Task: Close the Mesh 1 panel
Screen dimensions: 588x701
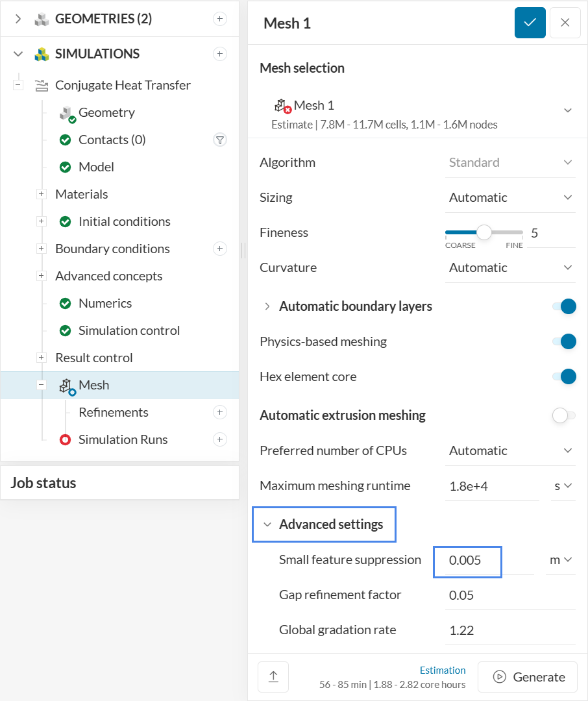Action: 565,23
